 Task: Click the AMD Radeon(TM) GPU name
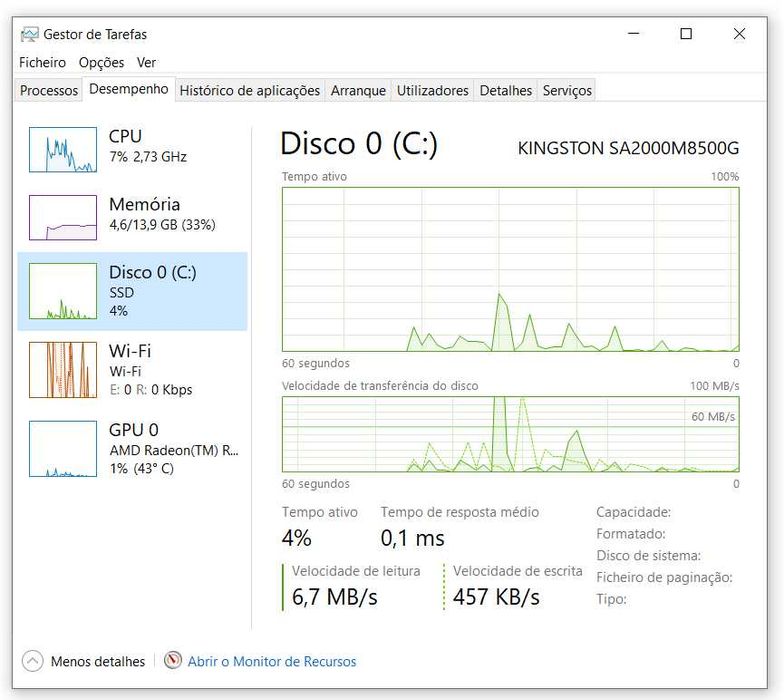[x=174, y=450]
